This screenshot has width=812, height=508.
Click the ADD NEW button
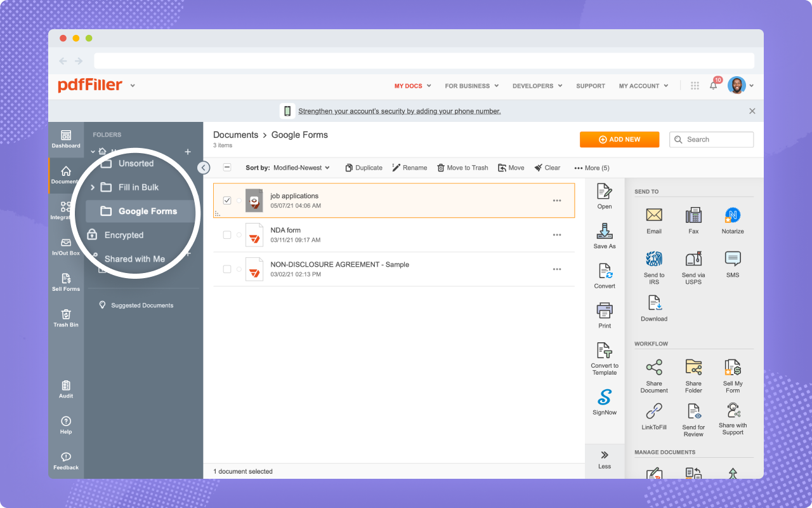(x=619, y=139)
